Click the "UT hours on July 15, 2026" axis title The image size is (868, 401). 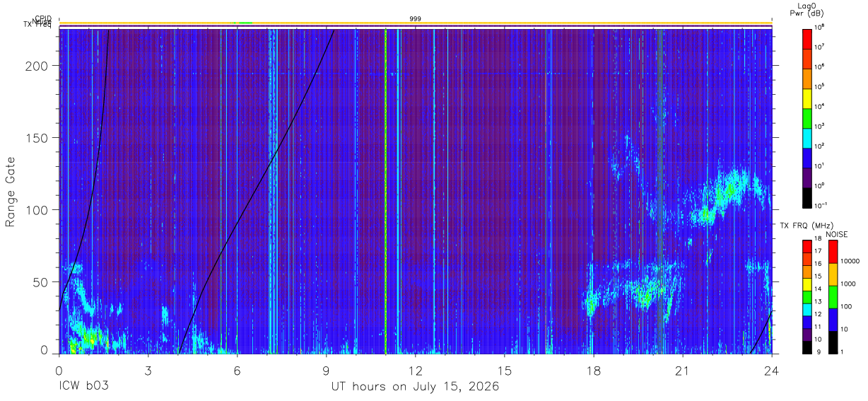pyautogui.click(x=415, y=387)
